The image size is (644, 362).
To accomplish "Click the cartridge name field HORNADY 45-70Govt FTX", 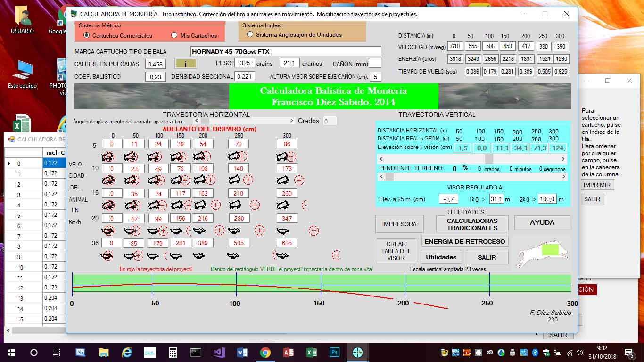I will (x=286, y=51).
